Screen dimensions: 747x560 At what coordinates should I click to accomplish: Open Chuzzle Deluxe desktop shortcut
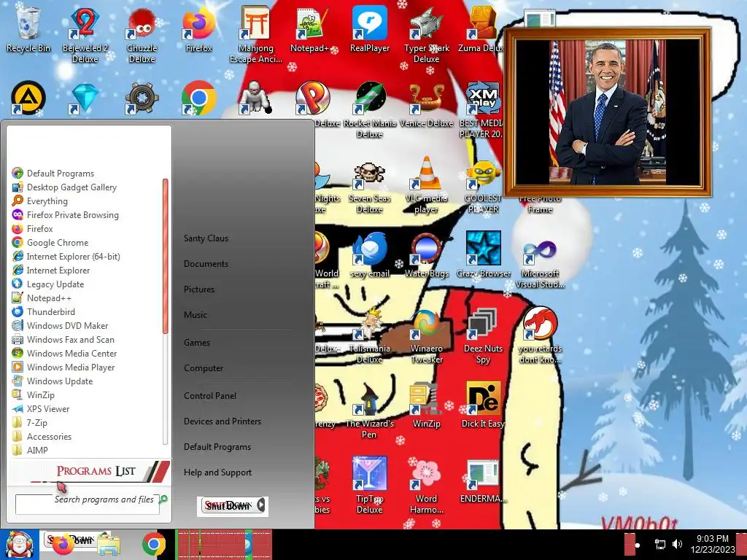click(x=142, y=34)
